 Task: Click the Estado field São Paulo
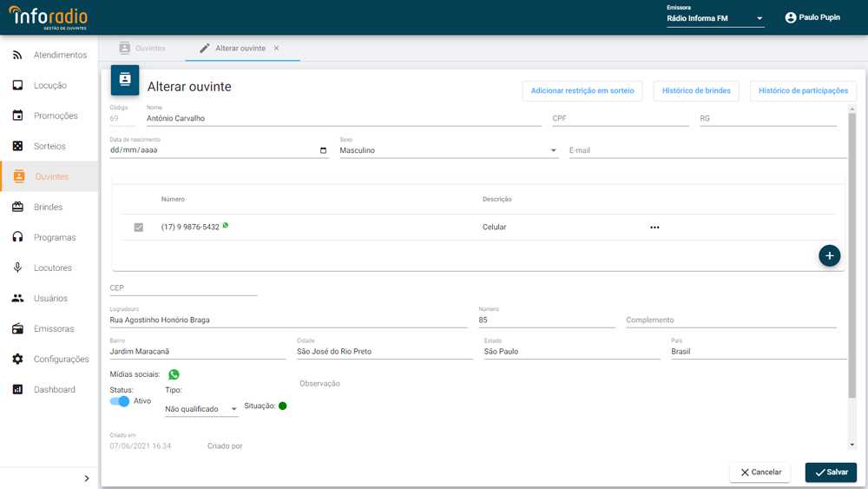click(572, 352)
